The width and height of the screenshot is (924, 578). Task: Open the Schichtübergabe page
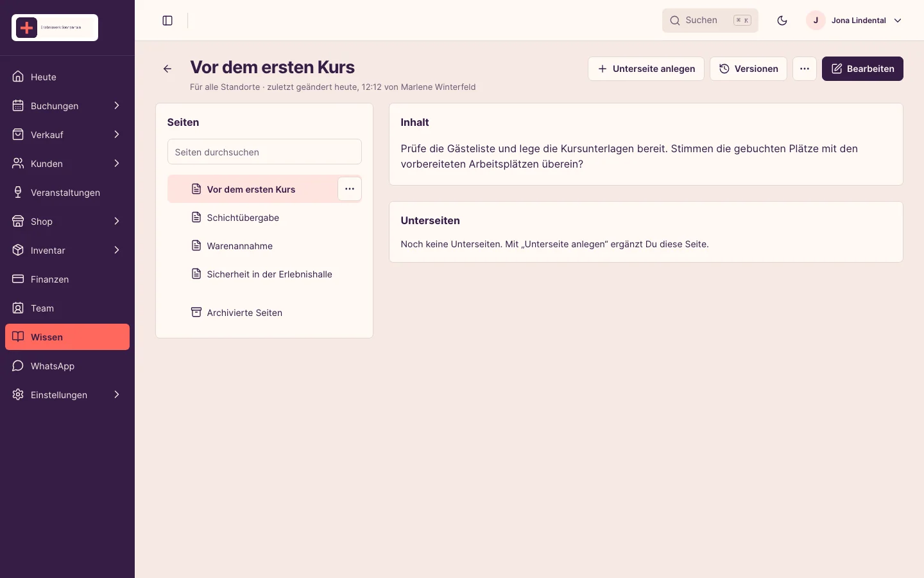tap(264, 218)
